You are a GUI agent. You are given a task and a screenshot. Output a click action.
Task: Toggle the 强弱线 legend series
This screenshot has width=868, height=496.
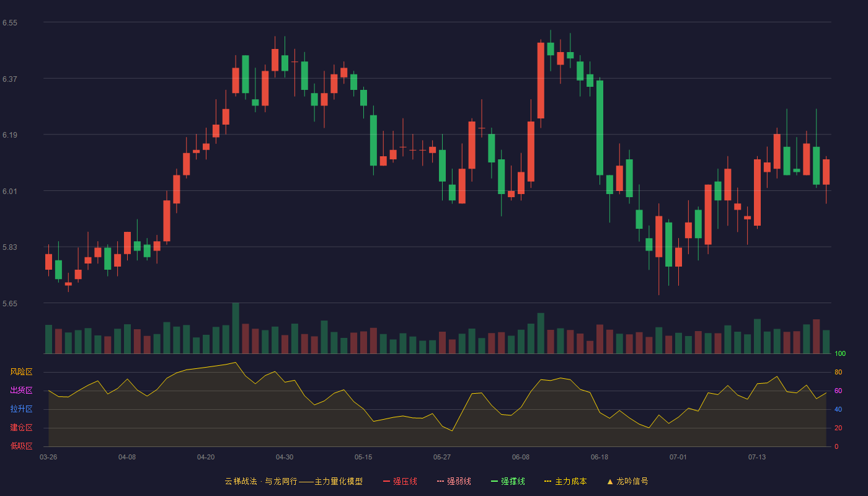pyautogui.click(x=454, y=481)
